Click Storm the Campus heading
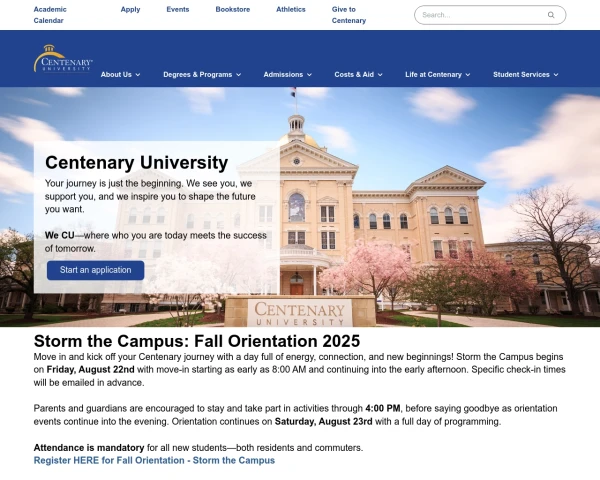The height and width of the screenshot is (480, 600). 197,341
